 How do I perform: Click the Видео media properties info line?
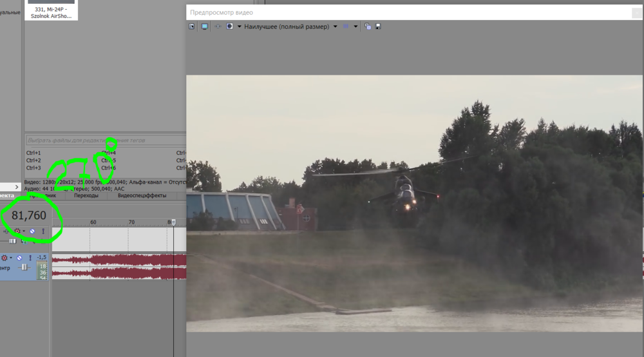coord(105,182)
